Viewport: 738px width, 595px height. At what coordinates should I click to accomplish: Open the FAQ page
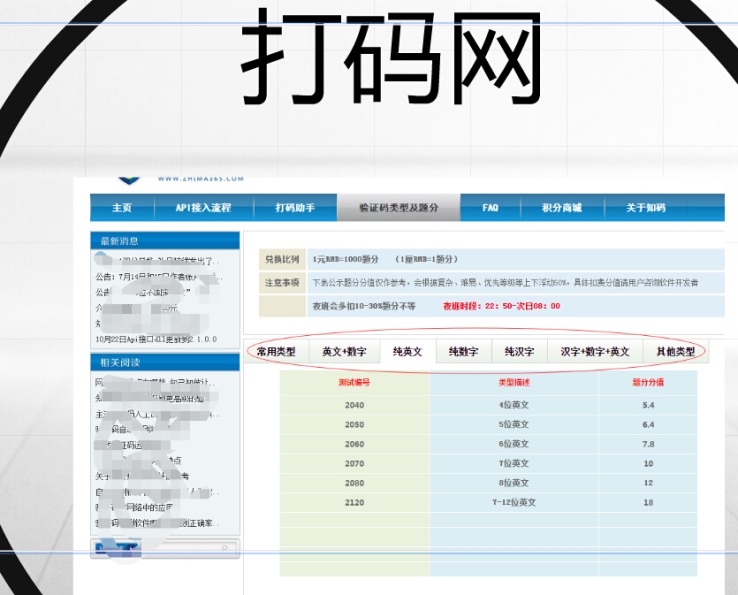tap(490, 208)
